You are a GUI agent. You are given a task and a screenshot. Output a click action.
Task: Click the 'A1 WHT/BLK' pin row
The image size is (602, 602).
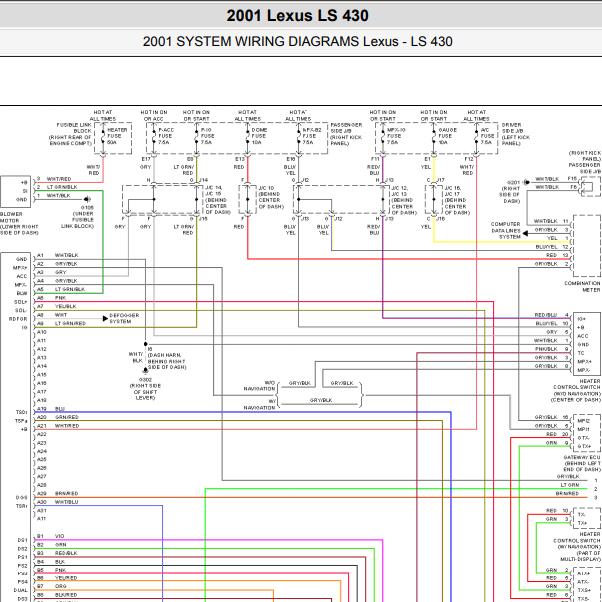coord(58,255)
